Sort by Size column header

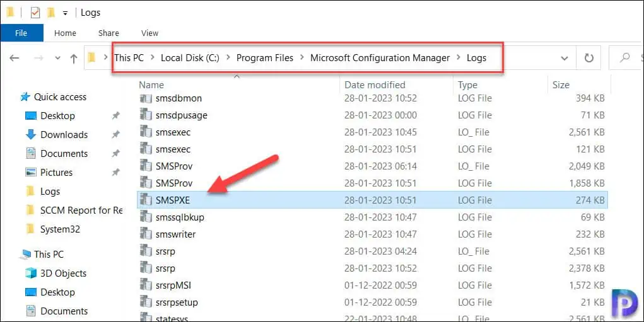click(561, 85)
